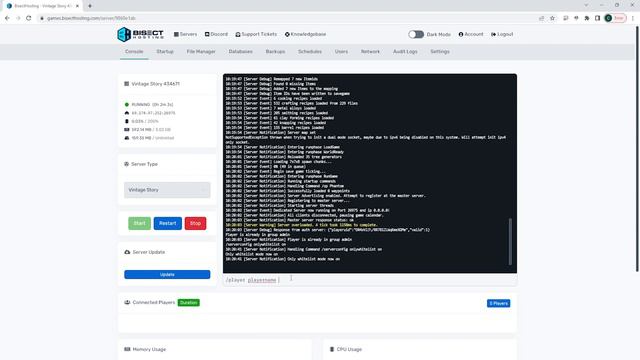Switch to the Startup tab
Viewport: 640px width, 360px height.
click(165, 52)
